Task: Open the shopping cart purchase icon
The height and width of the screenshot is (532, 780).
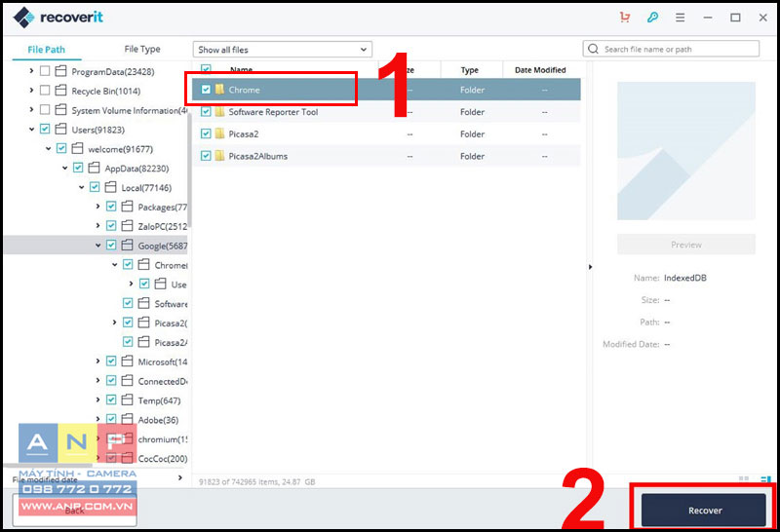Action: 625,18
